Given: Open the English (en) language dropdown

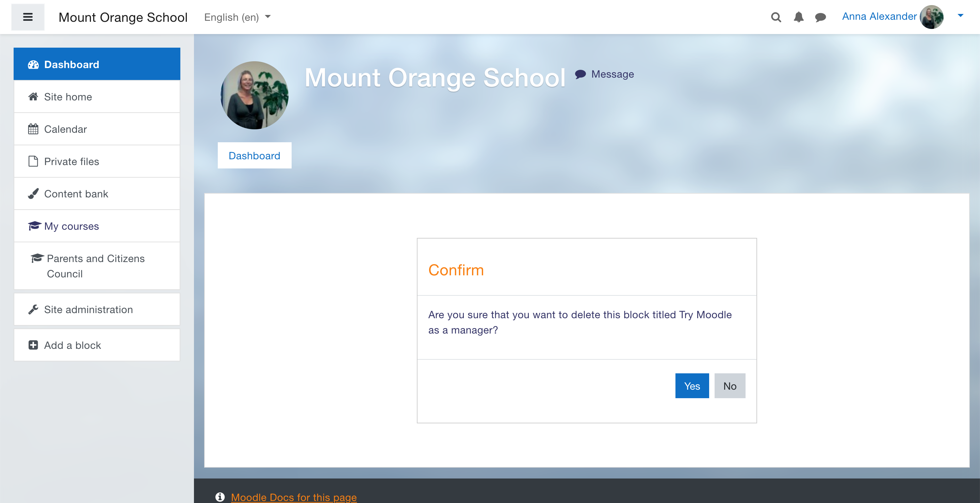Looking at the screenshot, I should coord(238,17).
